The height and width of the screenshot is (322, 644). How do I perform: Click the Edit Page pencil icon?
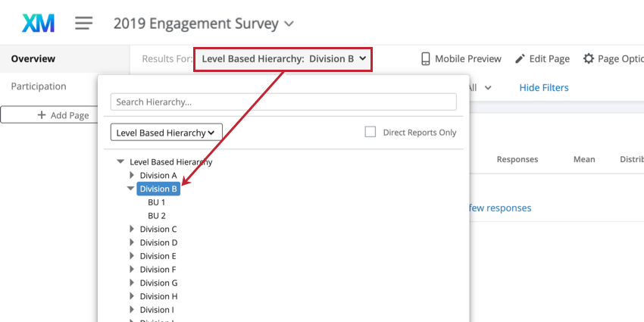pos(520,58)
